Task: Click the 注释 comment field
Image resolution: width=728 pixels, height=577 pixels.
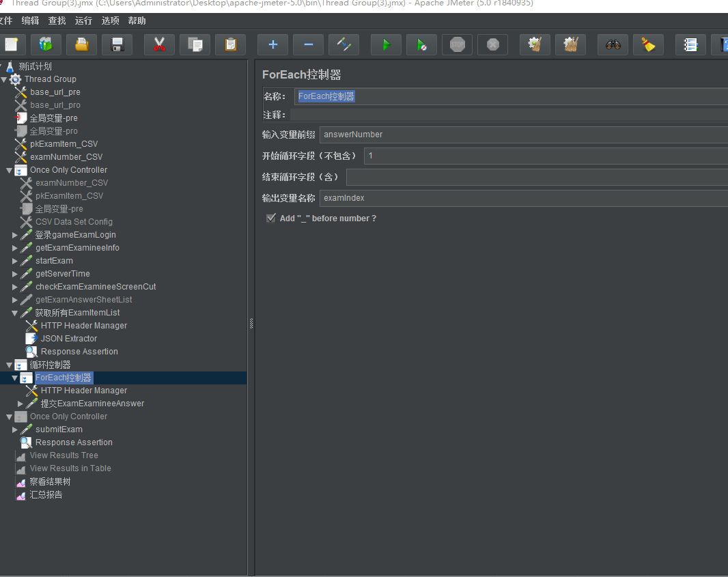Action: pos(509,115)
